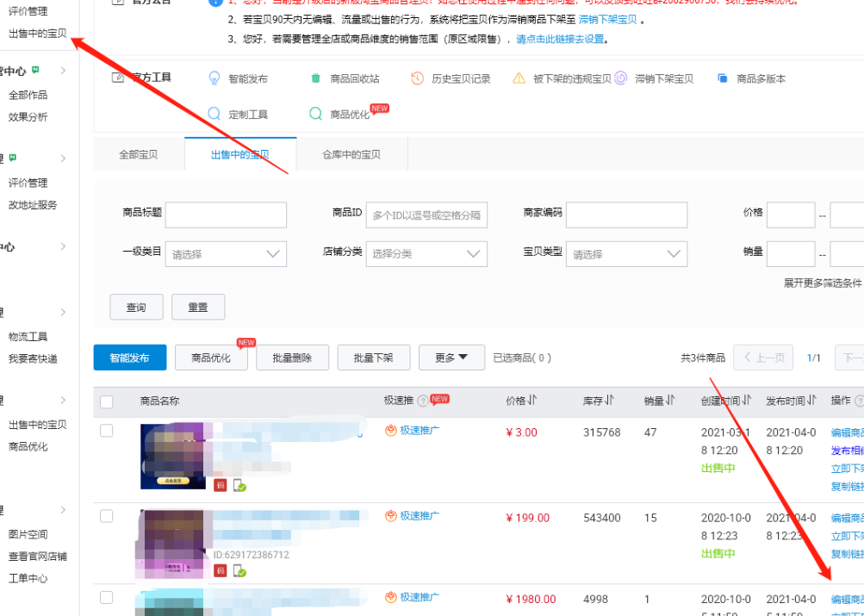This screenshot has width=864, height=616.
Task: Click 极速推广 icon in ¥199.00 row
Action: coord(391,516)
